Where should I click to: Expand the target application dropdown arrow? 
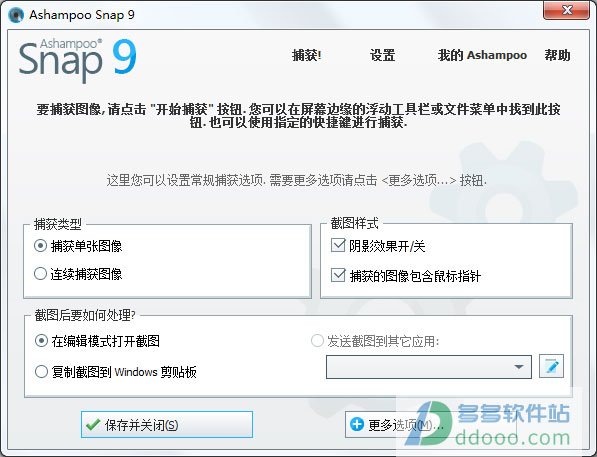click(x=518, y=367)
